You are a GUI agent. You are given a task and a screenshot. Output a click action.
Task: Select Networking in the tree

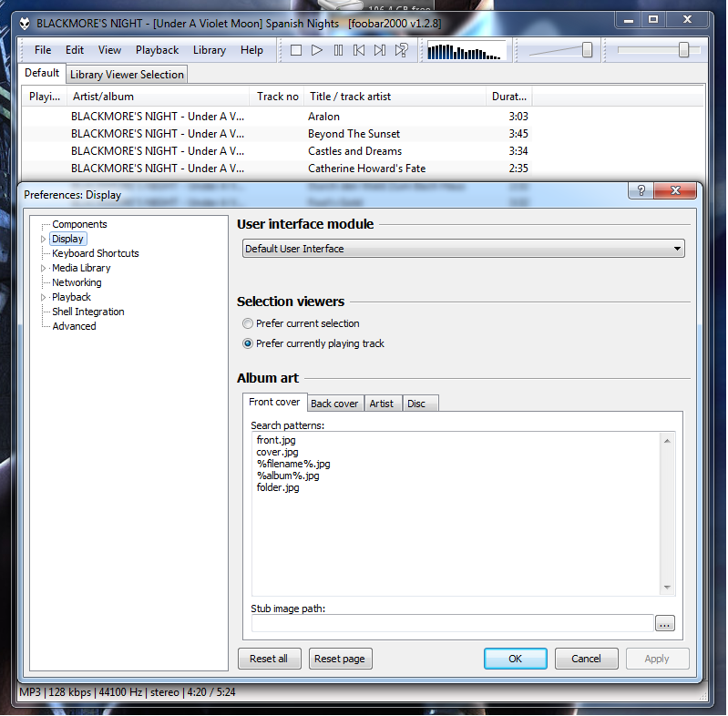tap(77, 282)
